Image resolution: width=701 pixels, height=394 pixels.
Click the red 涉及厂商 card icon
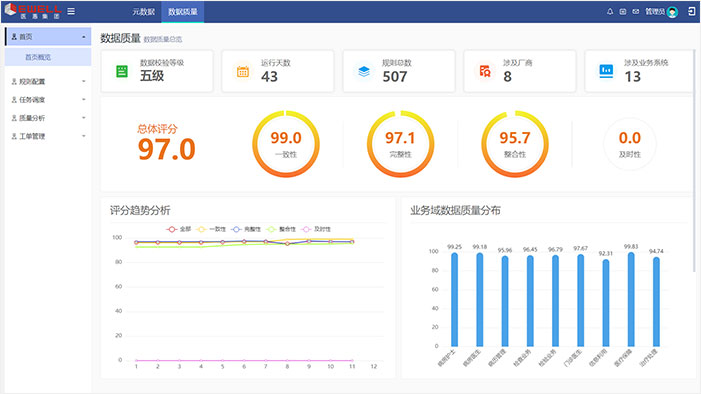(485, 71)
